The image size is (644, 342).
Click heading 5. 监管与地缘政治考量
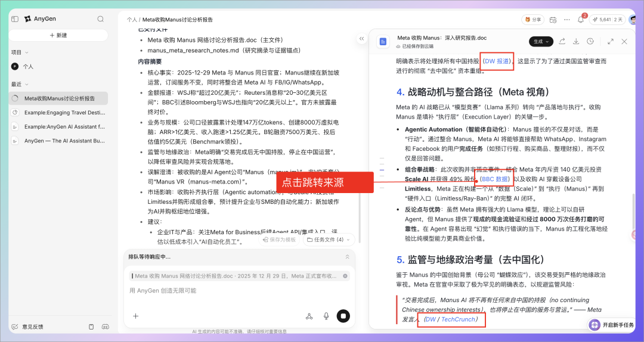470,259
